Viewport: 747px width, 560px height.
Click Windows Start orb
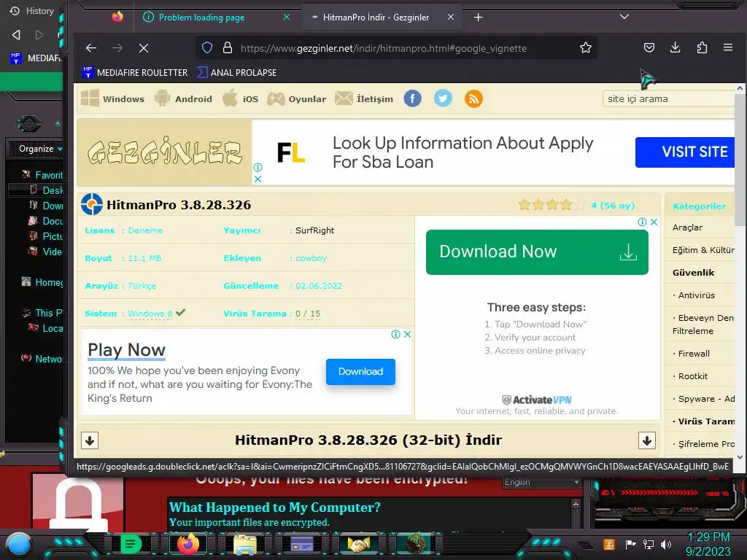tap(19, 544)
